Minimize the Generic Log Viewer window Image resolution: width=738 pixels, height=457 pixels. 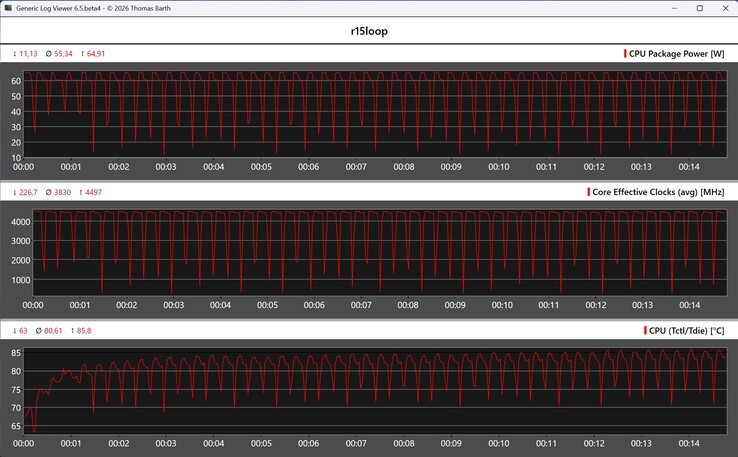674,8
